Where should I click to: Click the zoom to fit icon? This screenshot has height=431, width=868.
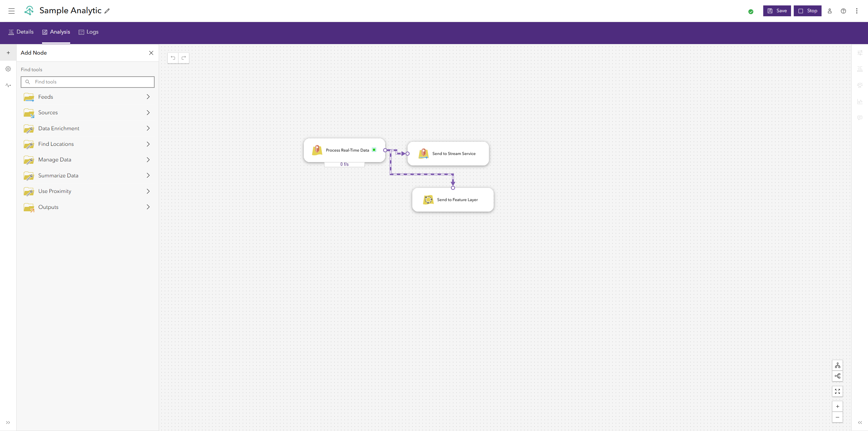point(837,391)
